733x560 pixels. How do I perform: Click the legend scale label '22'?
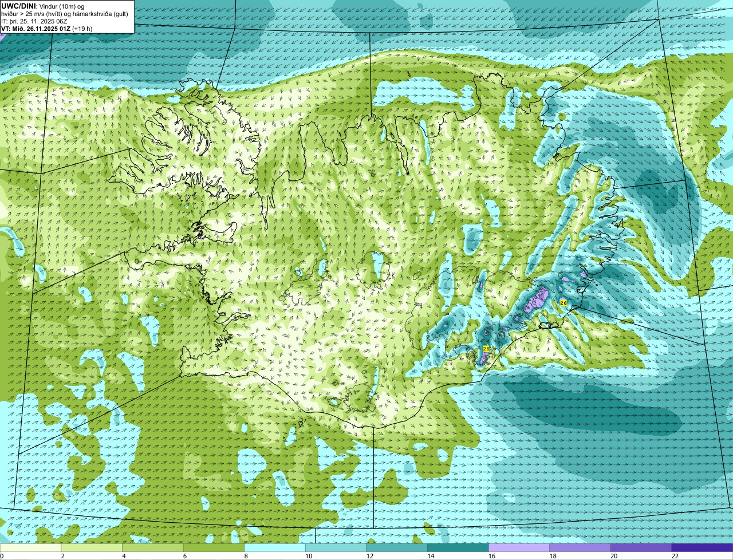pos(675,556)
